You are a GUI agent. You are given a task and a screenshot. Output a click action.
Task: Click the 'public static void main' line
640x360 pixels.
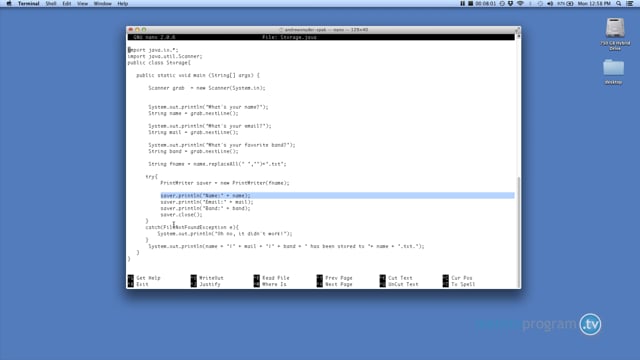pyautogui.click(x=198, y=75)
